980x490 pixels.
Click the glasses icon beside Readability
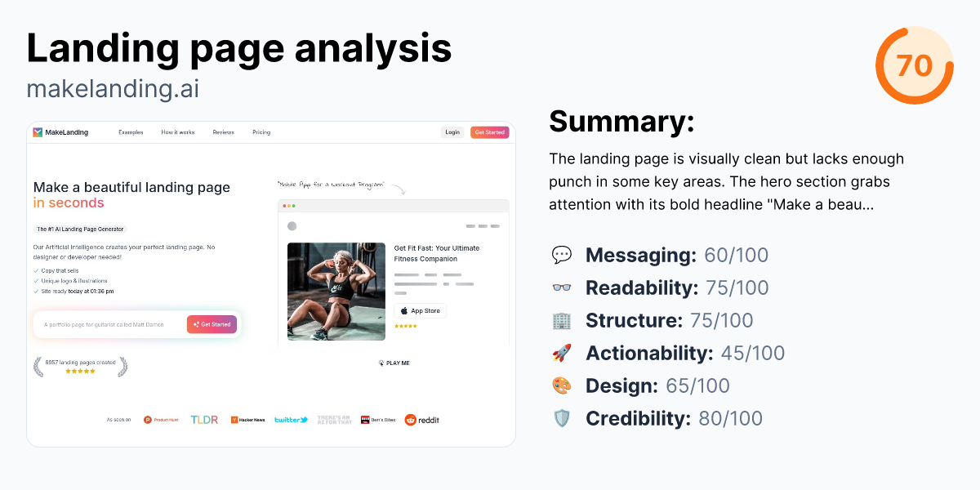tap(562, 287)
